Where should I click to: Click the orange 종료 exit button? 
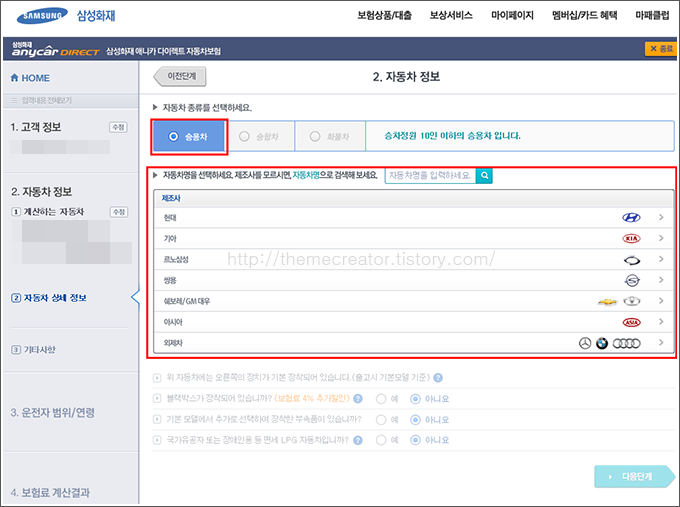pyautogui.click(x=661, y=49)
